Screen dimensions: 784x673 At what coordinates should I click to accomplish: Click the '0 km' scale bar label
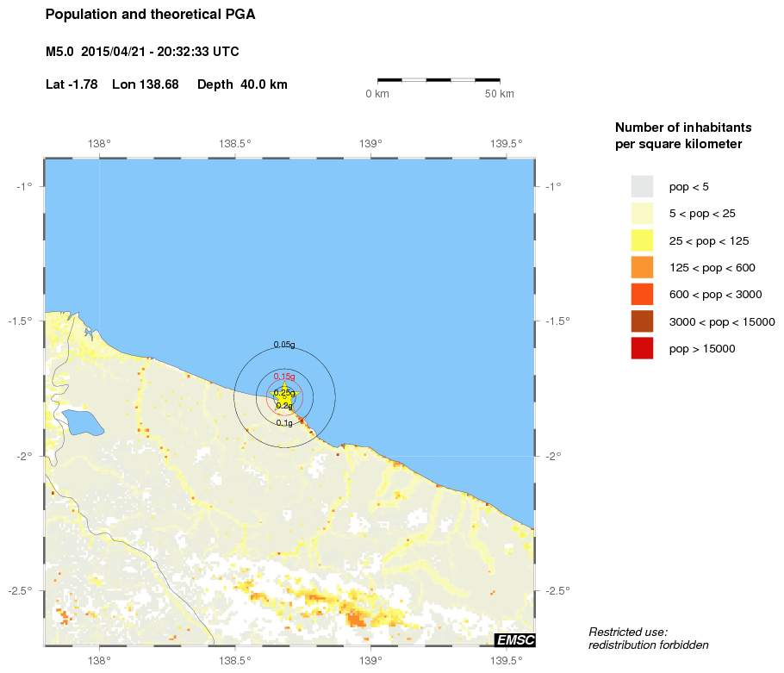coord(377,94)
